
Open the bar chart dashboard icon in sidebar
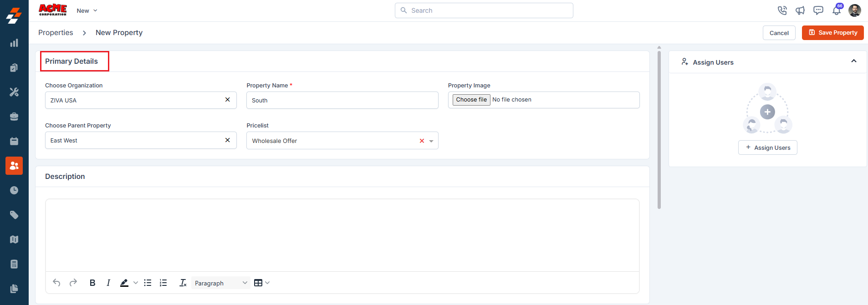coord(14,43)
